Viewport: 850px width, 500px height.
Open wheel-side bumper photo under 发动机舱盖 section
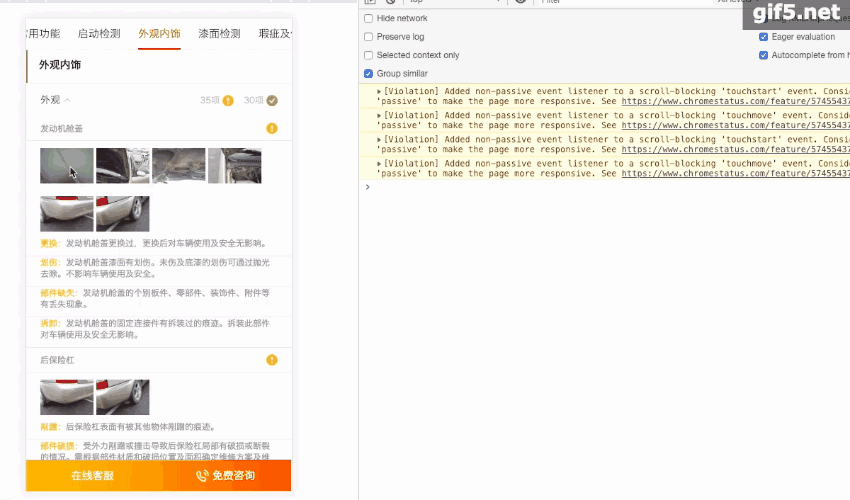[x=123, y=214]
